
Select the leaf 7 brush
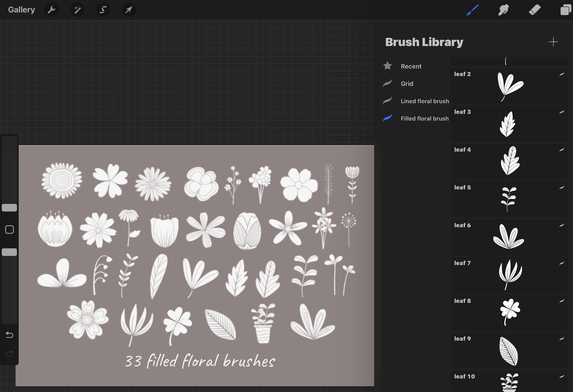pos(509,275)
